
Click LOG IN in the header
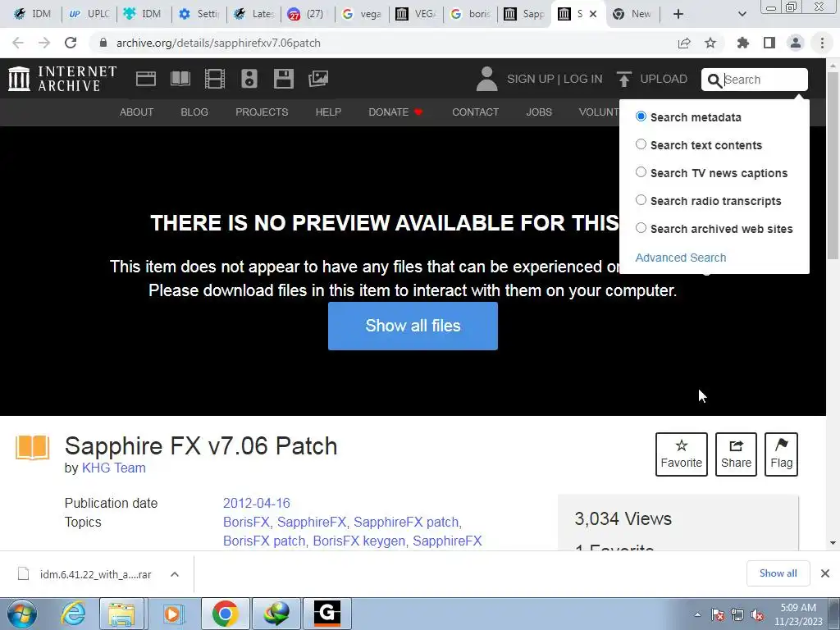point(583,79)
